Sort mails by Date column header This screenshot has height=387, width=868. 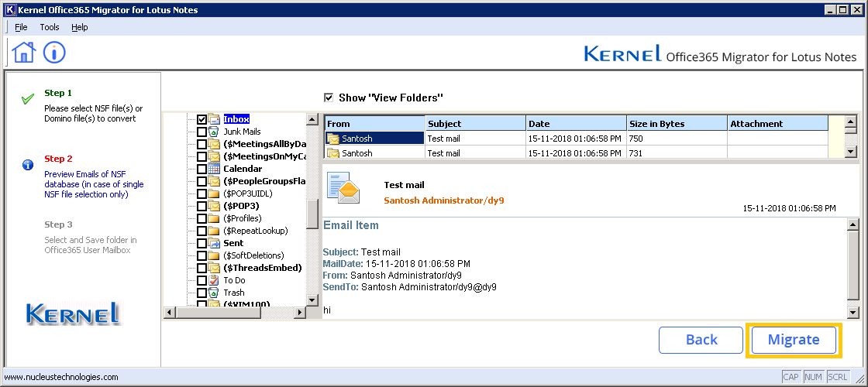click(x=577, y=123)
